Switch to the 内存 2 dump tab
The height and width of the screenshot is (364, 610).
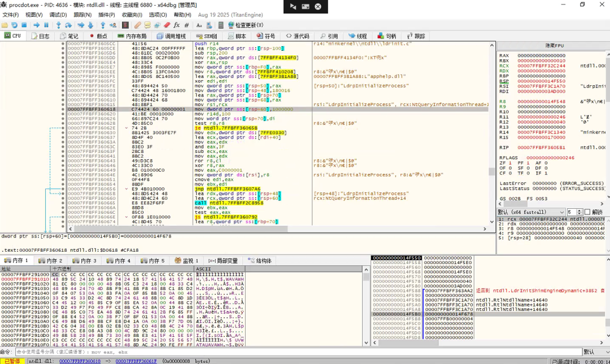click(x=51, y=261)
